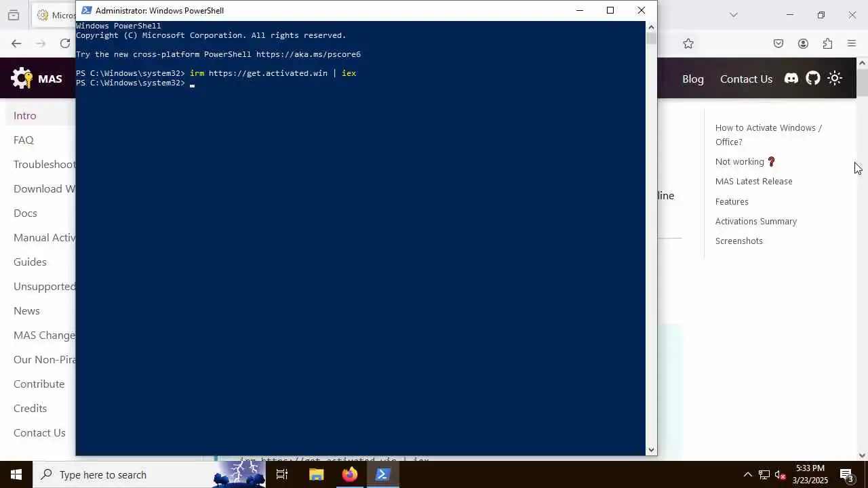Click the MAS logo in browser
This screenshot has width=868, height=488.
(x=37, y=79)
